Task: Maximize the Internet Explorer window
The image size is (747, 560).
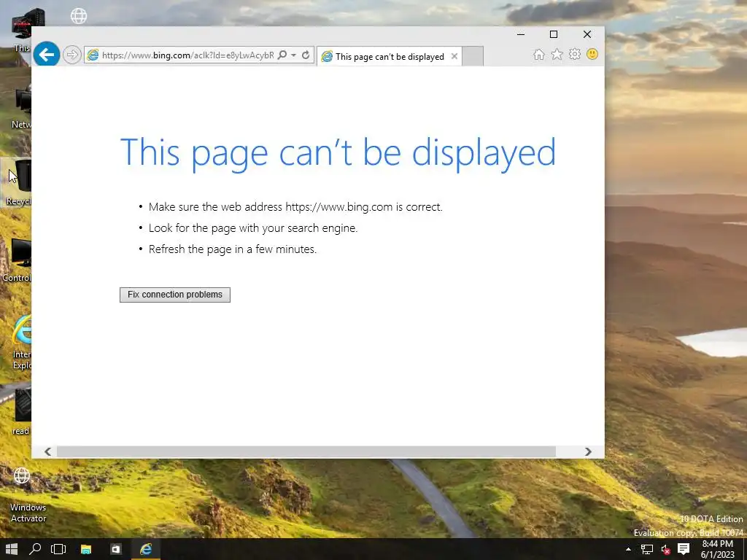Action: pyautogui.click(x=554, y=34)
